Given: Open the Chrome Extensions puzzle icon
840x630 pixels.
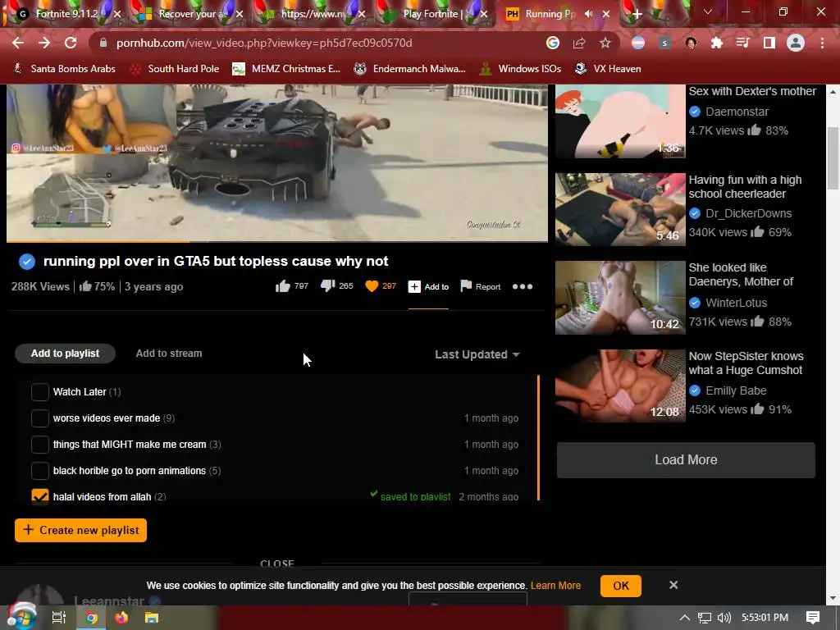Looking at the screenshot, I should 717,43.
